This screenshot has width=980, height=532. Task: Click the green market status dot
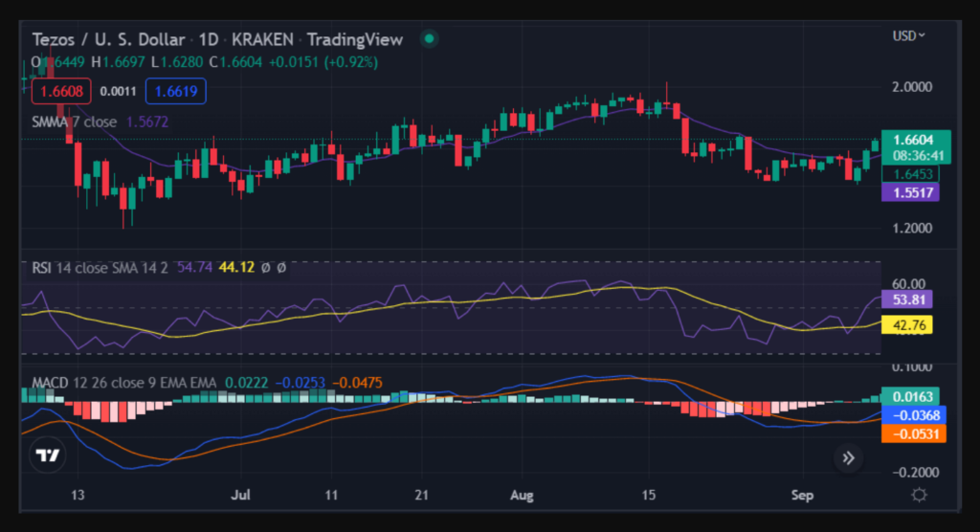(x=430, y=39)
